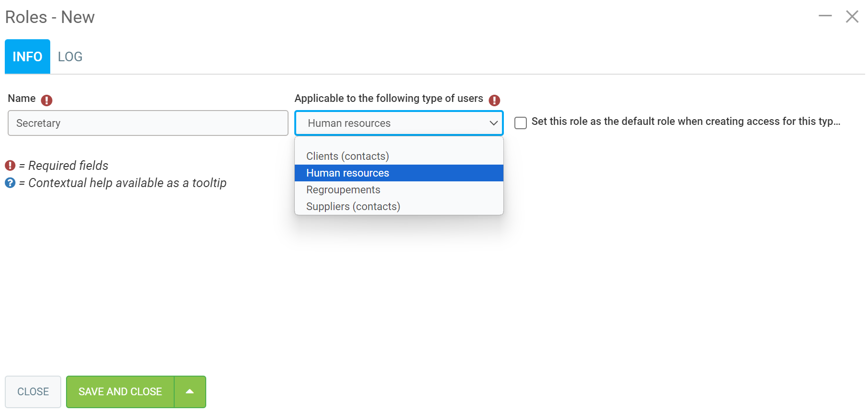Expand save options with the up arrow
The height and width of the screenshot is (412, 868).
190,391
